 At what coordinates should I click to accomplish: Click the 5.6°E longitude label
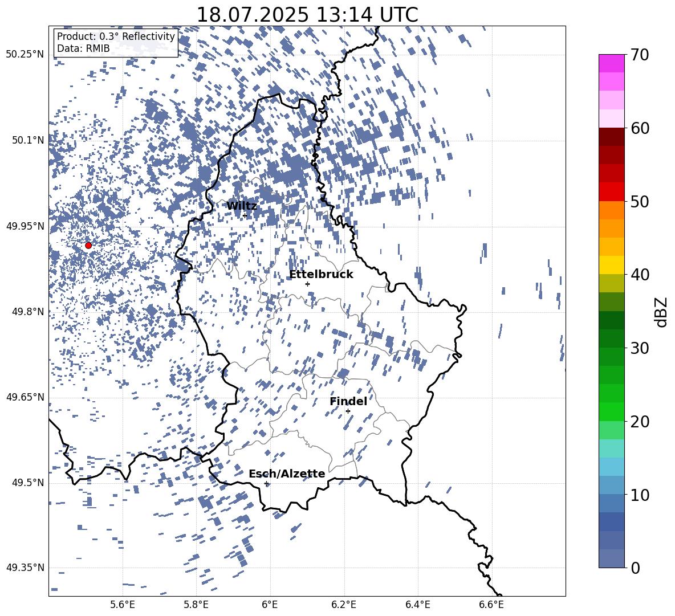coord(122,605)
